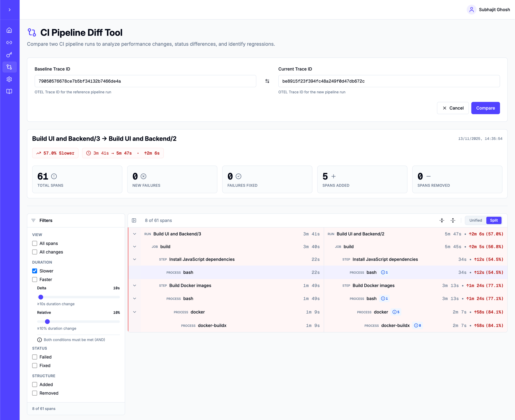
Task: Open the key icon in sidebar
Action: coord(9,55)
